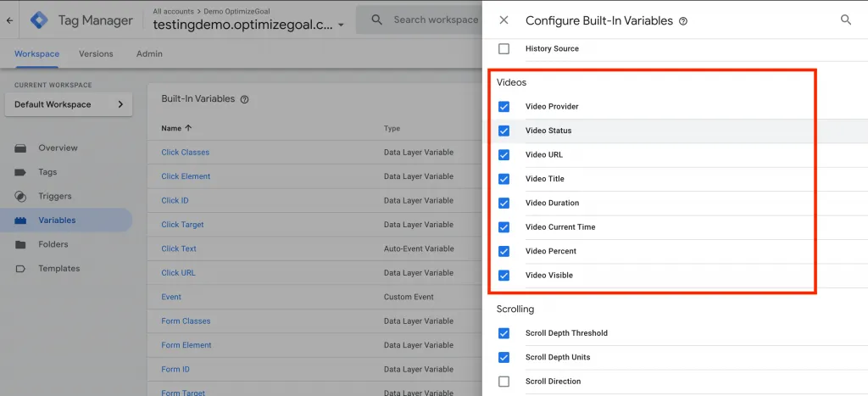868x396 pixels.
Task: Uncheck the Video Duration checkbox
Action: 504,203
